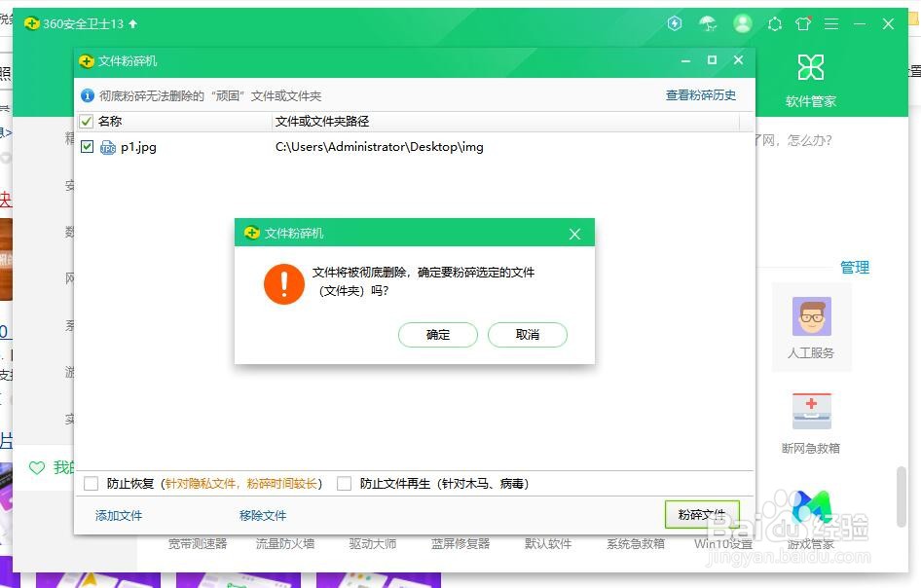Open the 软件管家 tab
Screen dimensions: 921x588
(811, 81)
